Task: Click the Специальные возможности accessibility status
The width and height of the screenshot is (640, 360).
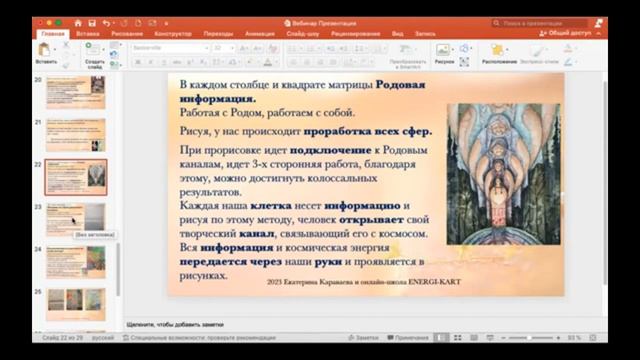Action: (x=199, y=338)
